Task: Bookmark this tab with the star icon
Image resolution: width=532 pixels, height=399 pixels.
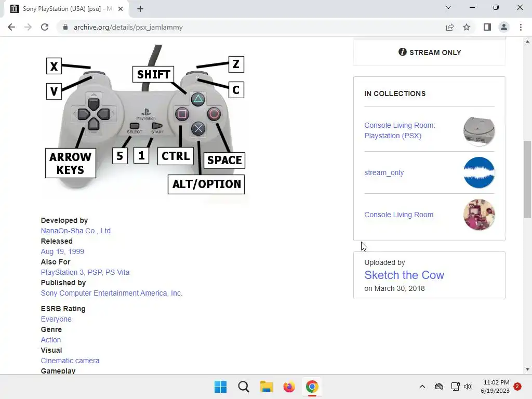Action: (467, 27)
